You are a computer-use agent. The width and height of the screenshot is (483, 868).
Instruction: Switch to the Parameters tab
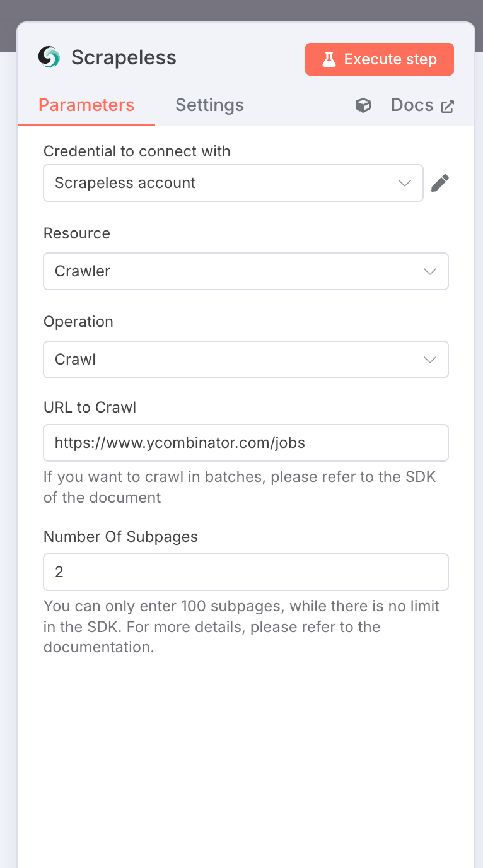pyautogui.click(x=86, y=105)
